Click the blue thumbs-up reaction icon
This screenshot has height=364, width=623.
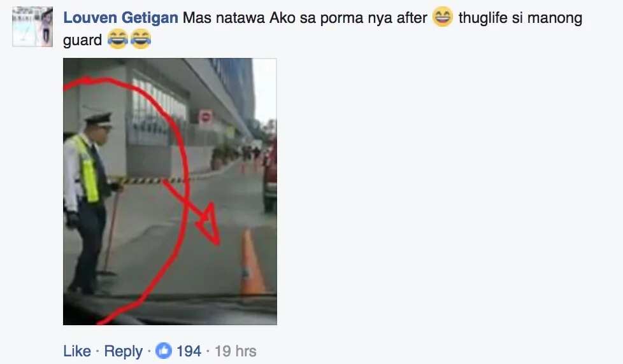point(164,351)
